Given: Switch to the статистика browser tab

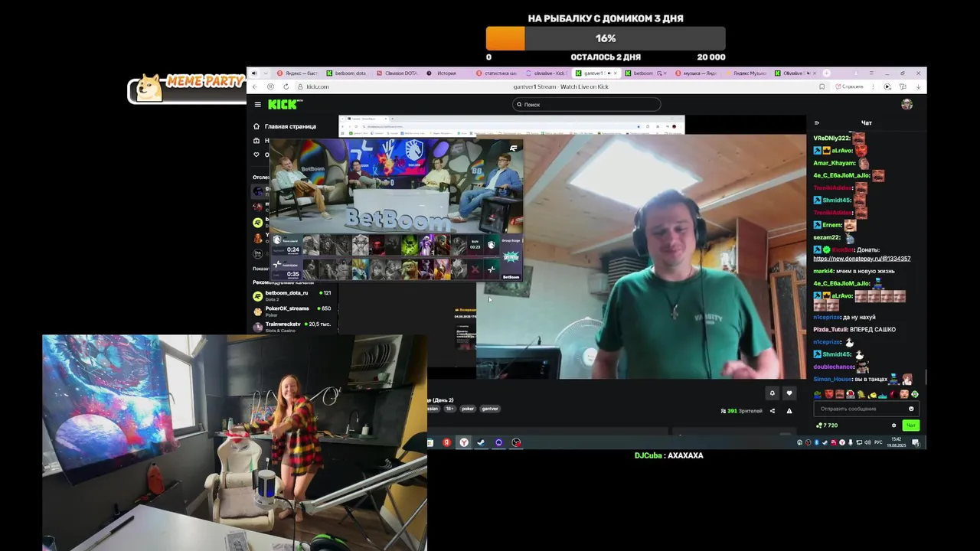Looking at the screenshot, I should click(x=497, y=73).
